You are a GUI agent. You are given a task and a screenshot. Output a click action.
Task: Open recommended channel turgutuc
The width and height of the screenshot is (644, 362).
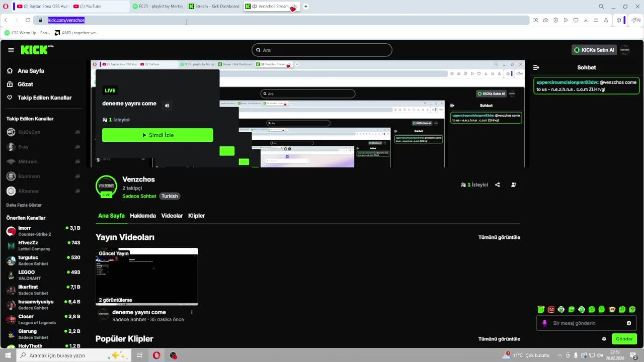pyautogui.click(x=43, y=260)
